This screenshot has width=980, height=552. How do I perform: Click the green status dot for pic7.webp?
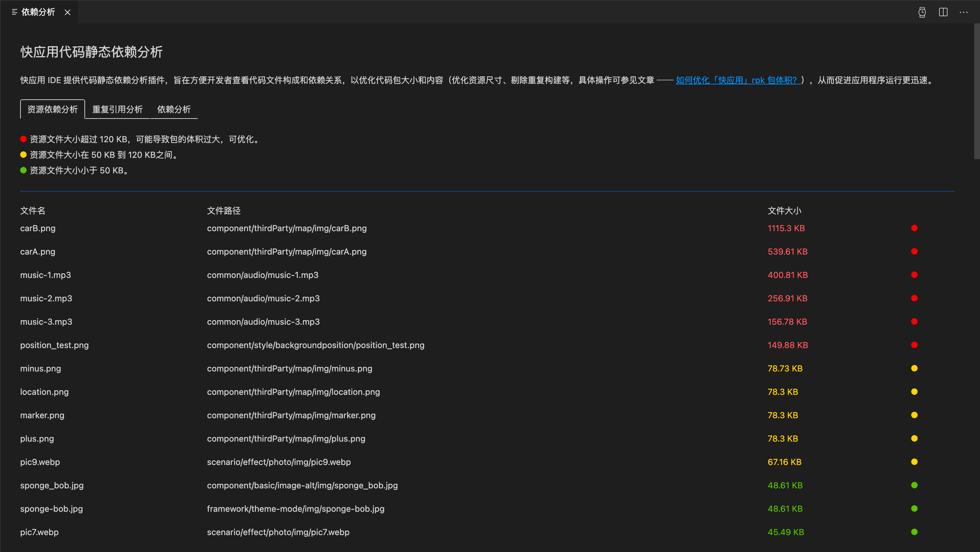tap(914, 532)
